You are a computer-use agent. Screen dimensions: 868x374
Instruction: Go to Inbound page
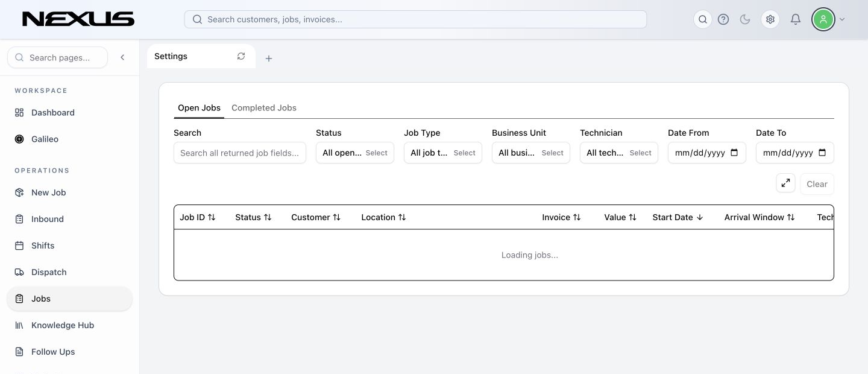pyautogui.click(x=69, y=219)
